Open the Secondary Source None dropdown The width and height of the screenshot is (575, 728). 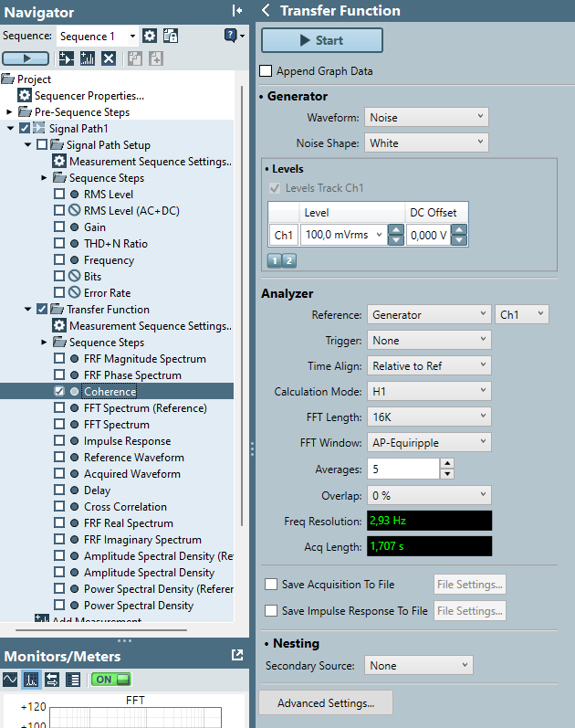419,665
